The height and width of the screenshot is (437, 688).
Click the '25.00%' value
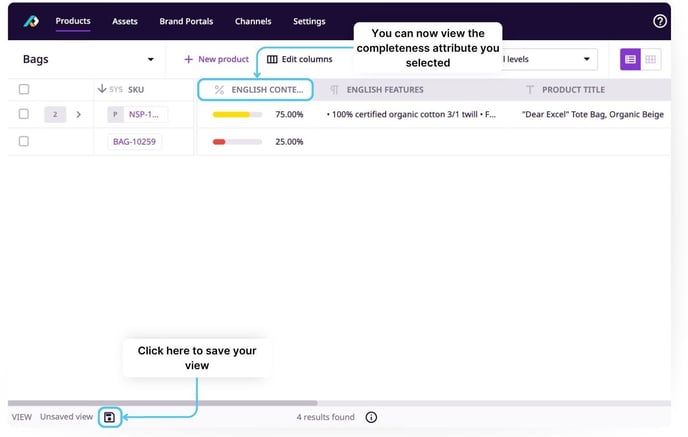point(289,142)
